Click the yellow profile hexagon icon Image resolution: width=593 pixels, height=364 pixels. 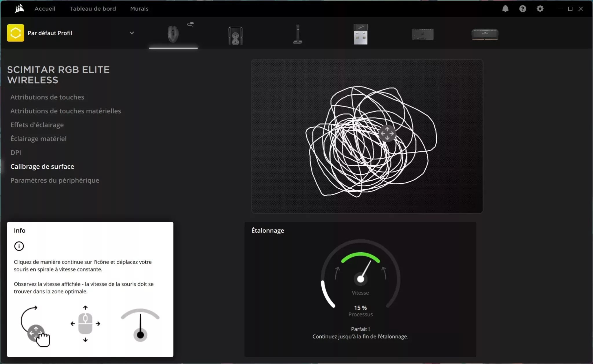16,33
